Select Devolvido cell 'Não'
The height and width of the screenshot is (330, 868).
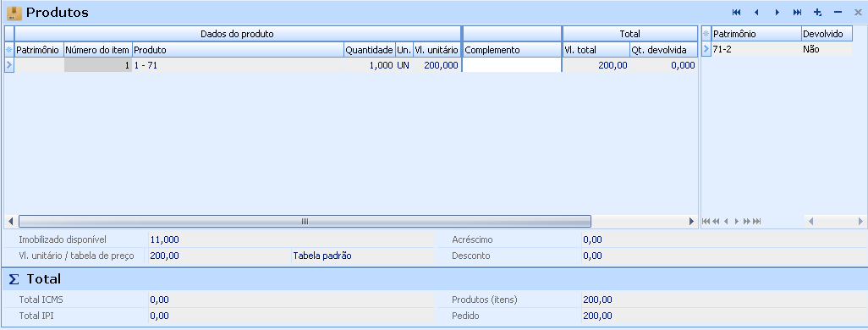click(x=827, y=49)
